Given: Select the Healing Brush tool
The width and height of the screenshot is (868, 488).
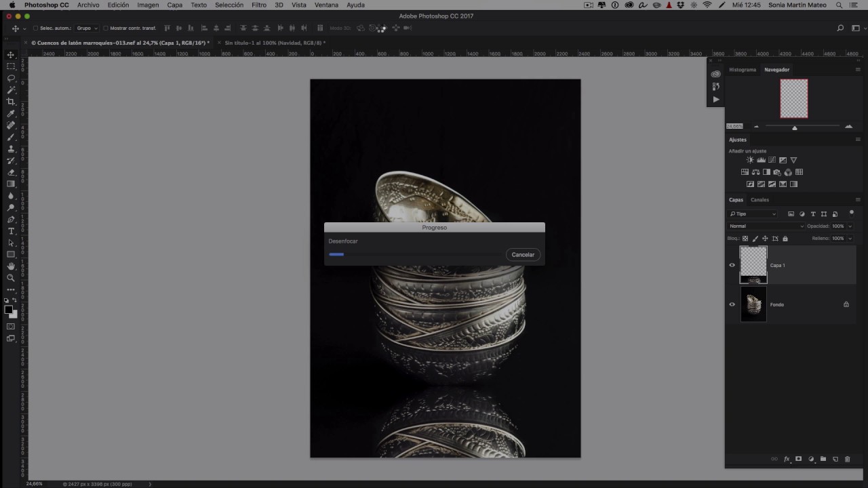Looking at the screenshot, I should (11, 125).
